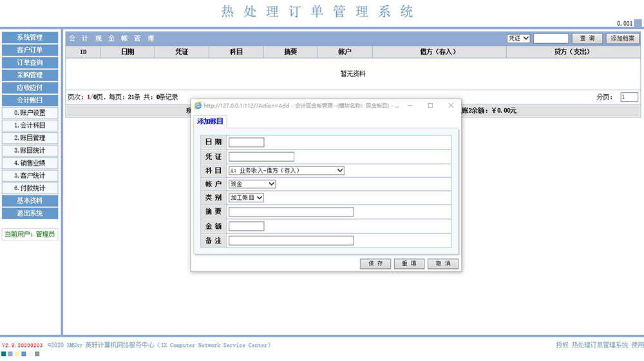Viewport: 644px width, 361px height.
Task: Open the 凭证 search filter dropdown
Action: [518, 39]
